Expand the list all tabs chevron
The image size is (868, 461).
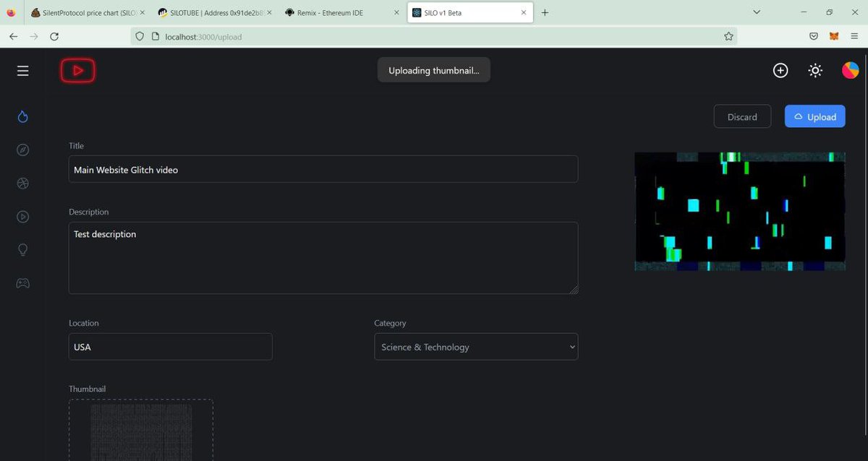click(x=757, y=12)
